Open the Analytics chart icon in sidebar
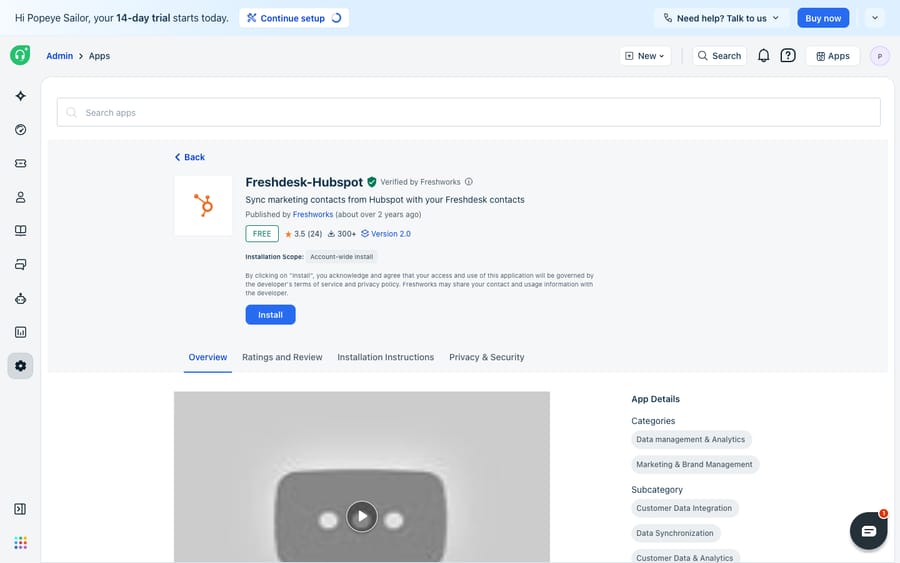 21,332
